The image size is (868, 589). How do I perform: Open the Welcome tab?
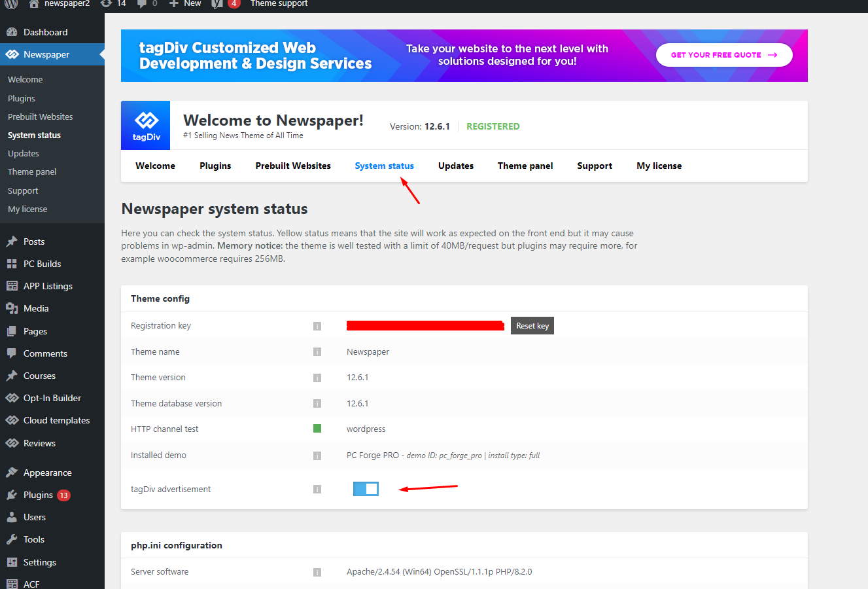(155, 166)
